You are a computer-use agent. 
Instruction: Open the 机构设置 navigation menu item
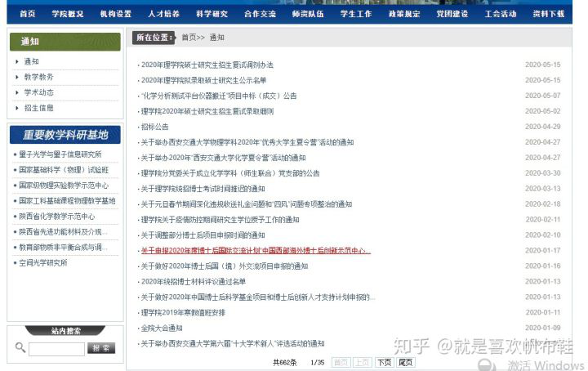coord(115,14)
